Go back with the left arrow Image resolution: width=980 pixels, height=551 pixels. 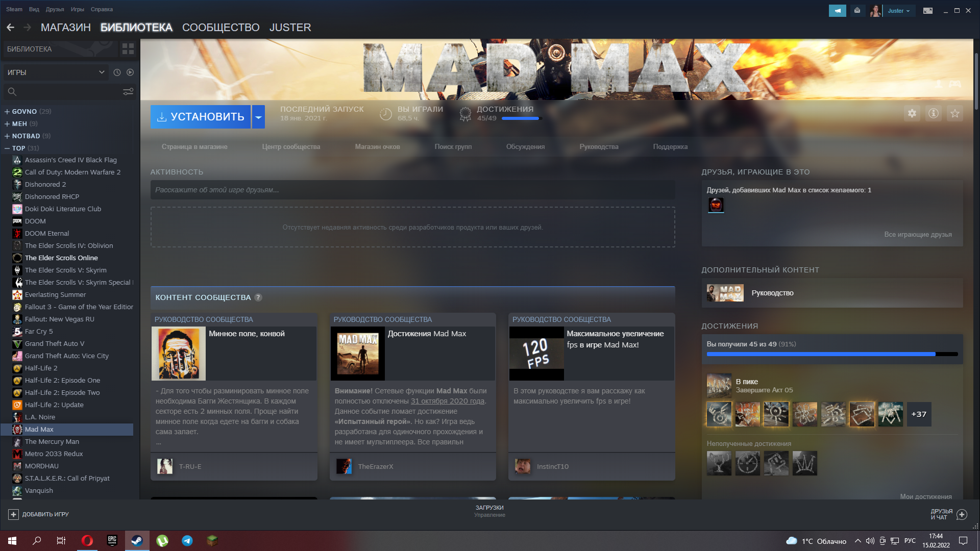(10, 28)
